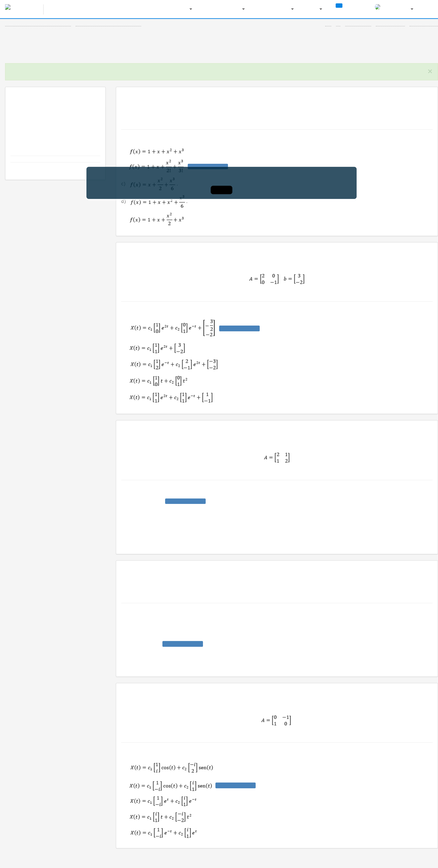This screenshot has width=438, height=868.
Task: Select the X(t) answer with cos(t) and vector [−i 2]
Action: [172, 767]
